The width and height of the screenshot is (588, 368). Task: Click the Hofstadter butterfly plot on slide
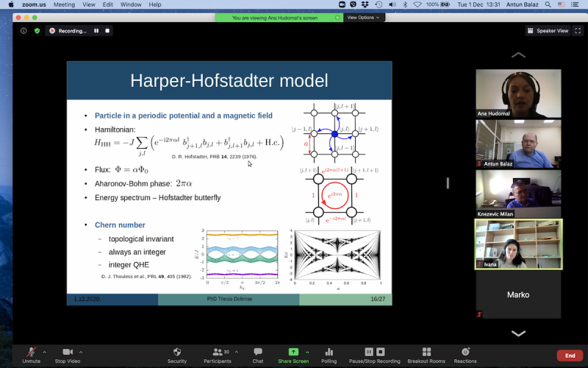(x=337, y=256)
